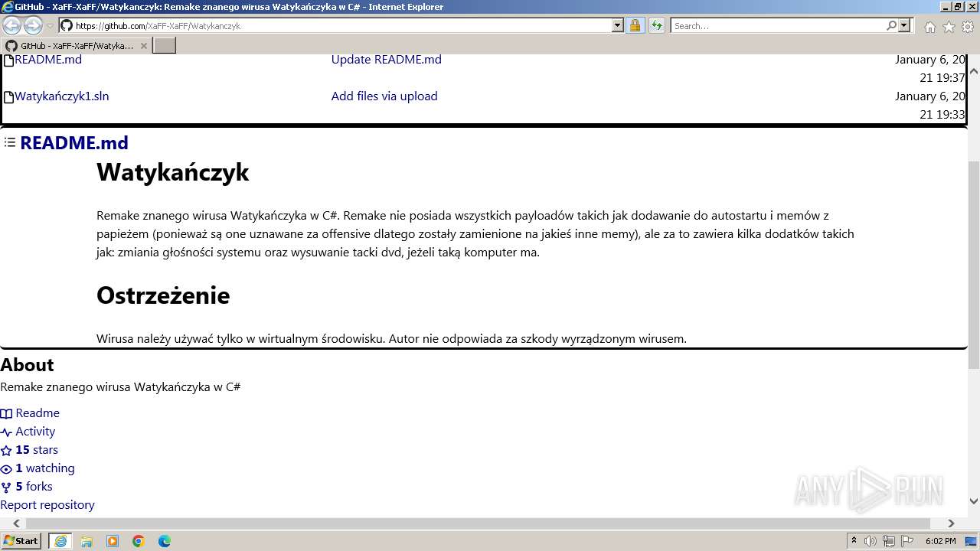Click the browser Forward arrow button

click(x=33, y=25)
